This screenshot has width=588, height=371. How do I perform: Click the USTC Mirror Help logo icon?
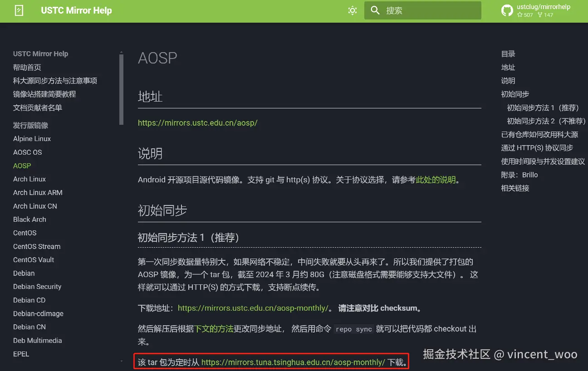(19, 10)
